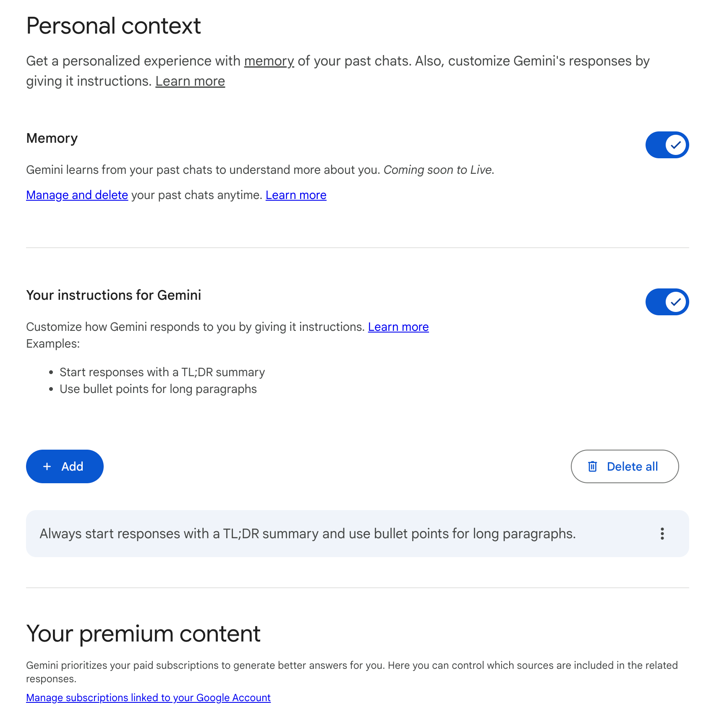Click 'Manage and delete' to view past chats
This screenshot has height=728, width=706.
(77, 195)
